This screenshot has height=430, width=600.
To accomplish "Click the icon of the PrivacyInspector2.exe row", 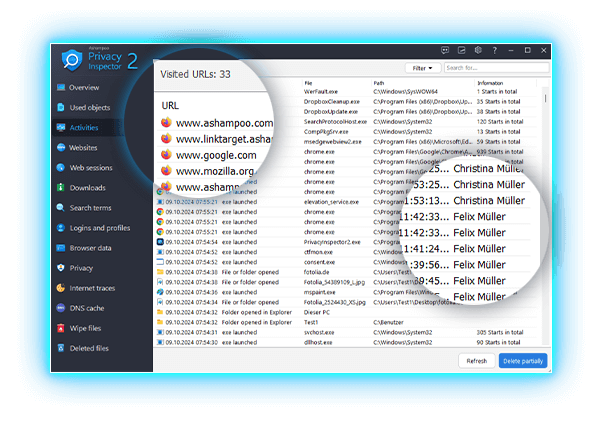I will click(160, 242).
